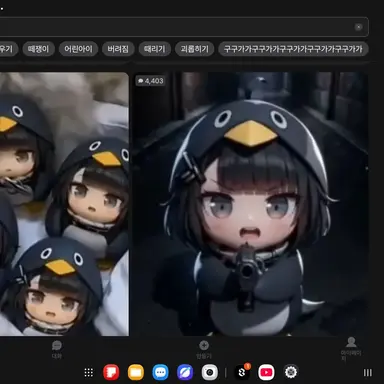Viewport: 384px width, 384px height.
Task: Open the penguin girl with gun card
Action: pyautogui.click(x=251, y=204)
